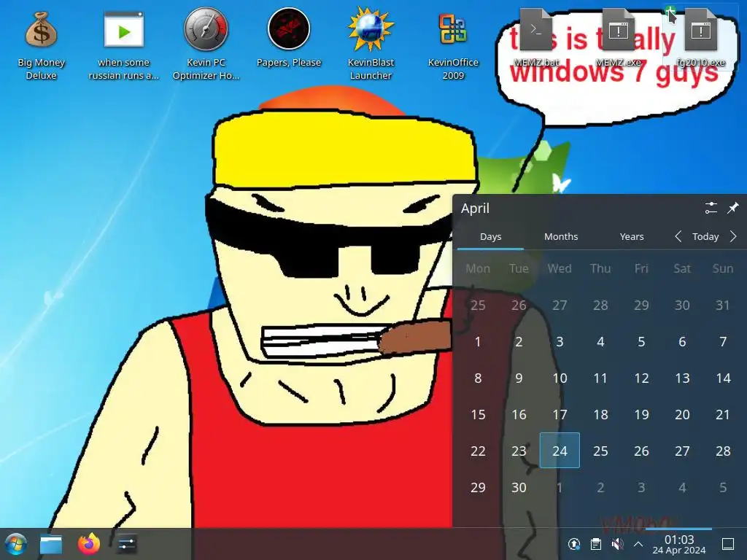This screenshot has height=560, width=747.
Task: Select the fg2010.exe file icon
Action: (x=700, y=38)
